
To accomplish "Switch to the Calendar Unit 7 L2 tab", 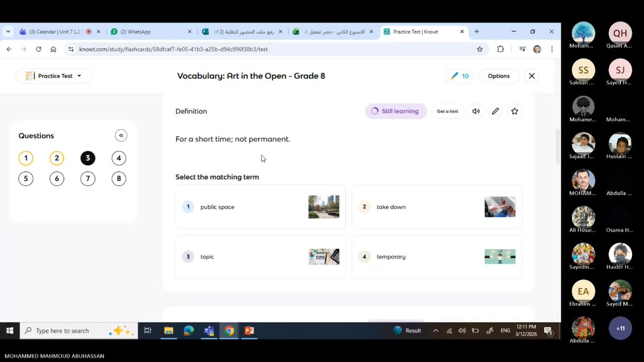I will click(x=60, y=32).
